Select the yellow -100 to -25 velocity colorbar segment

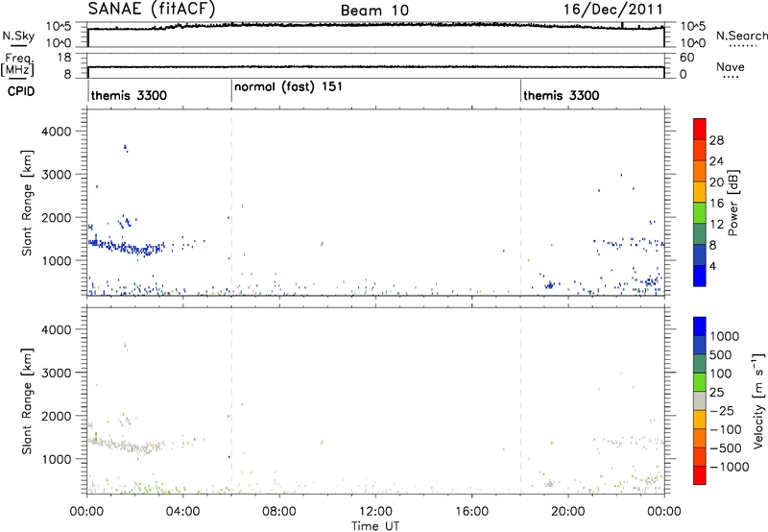click(x=700, y=420)
